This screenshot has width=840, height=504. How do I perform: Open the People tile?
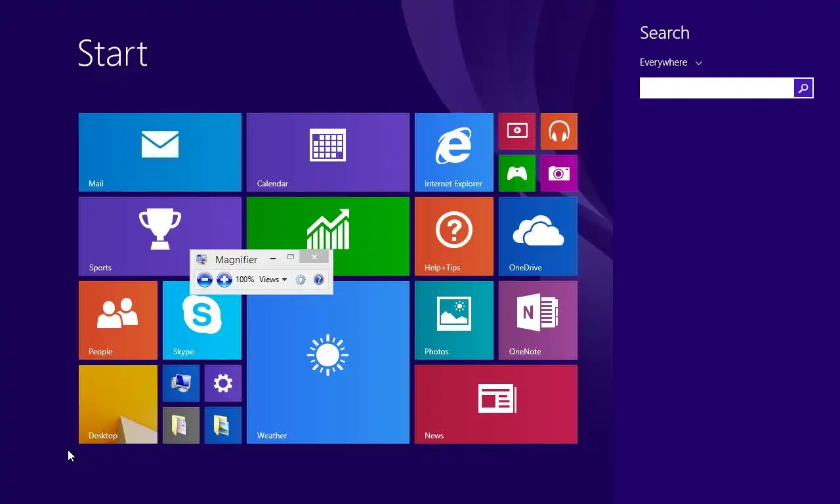coord(118,320)
